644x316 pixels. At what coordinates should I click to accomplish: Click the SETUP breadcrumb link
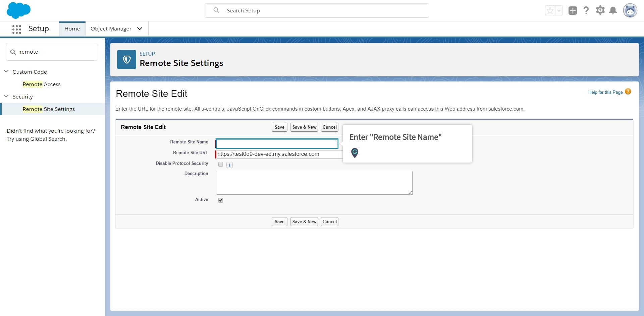point(147,54)
